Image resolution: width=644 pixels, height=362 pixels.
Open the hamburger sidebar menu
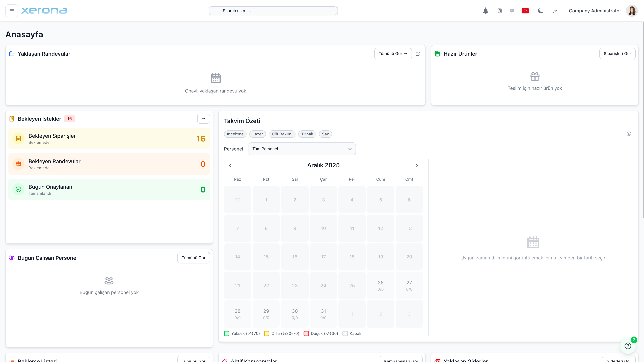point(12,11)
